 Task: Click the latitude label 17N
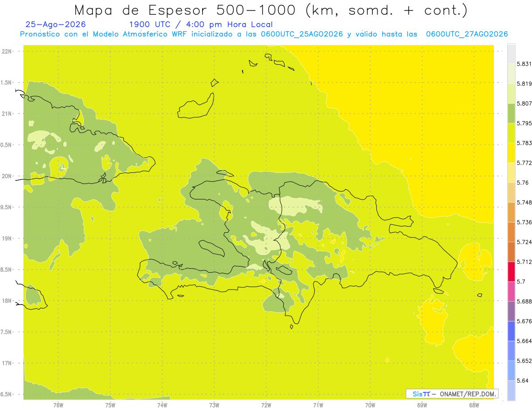7,363
